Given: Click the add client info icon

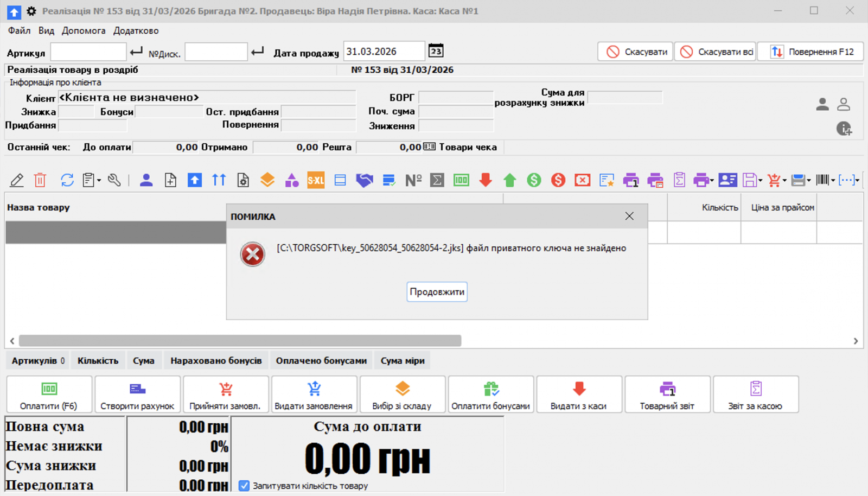Looking at the screenshot, I should click(x=844, y=129).
